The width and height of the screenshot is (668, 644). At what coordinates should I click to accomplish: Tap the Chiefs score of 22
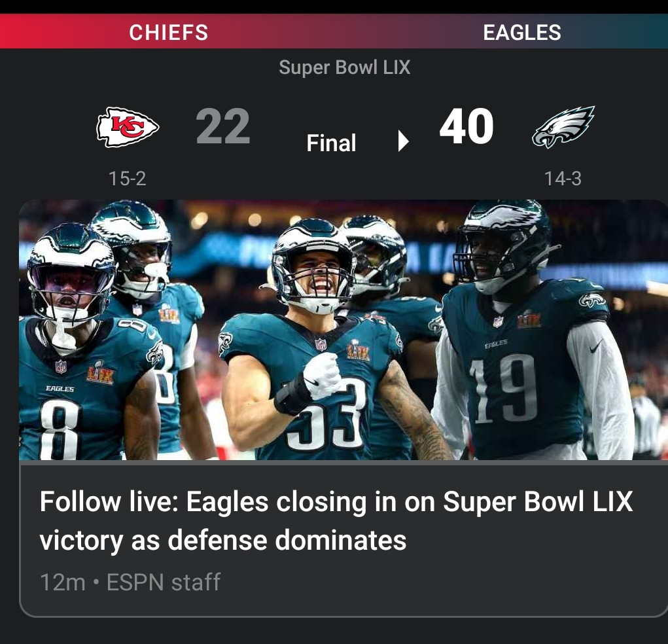(223, 126)
